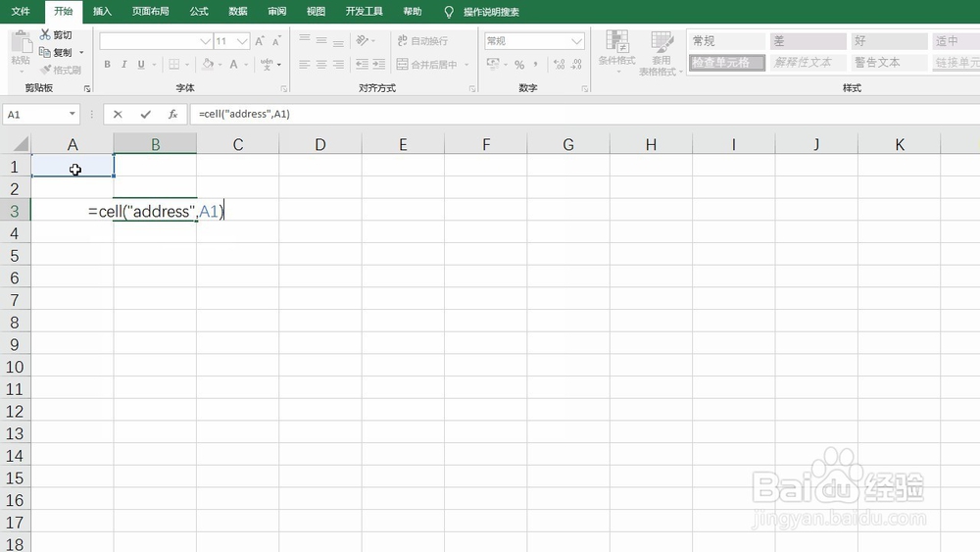Click Merge and Center (合并后居中)
This screenshot has height=552, width=980.
pyautogui.click(x=427, y=64)
